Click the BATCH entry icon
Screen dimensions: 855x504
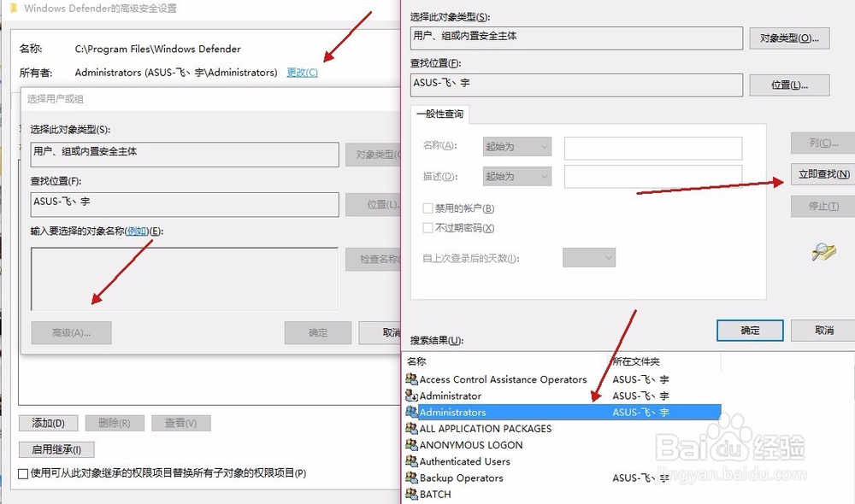point(411,494)
